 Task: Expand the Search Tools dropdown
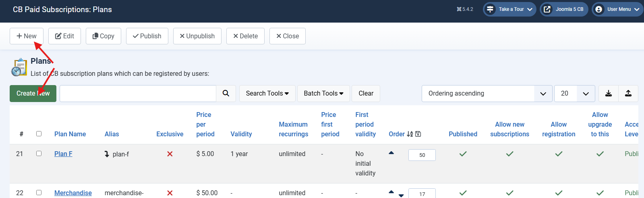coord(267,94)
